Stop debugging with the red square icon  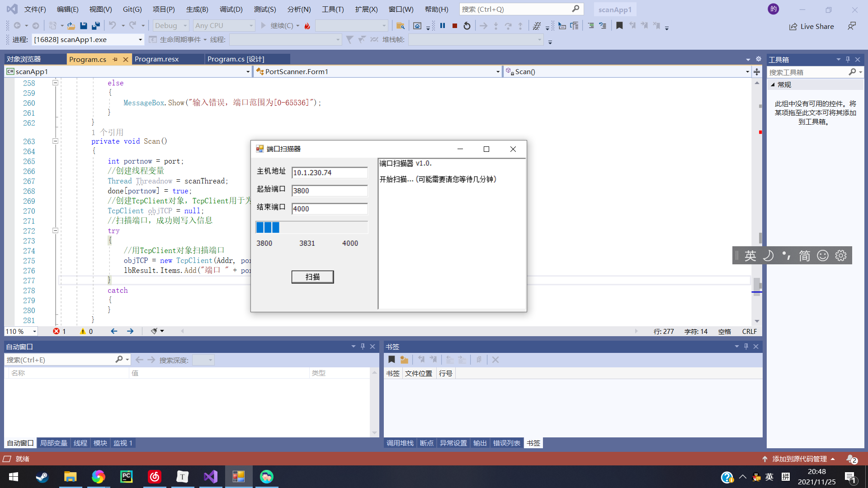point(455,26)
